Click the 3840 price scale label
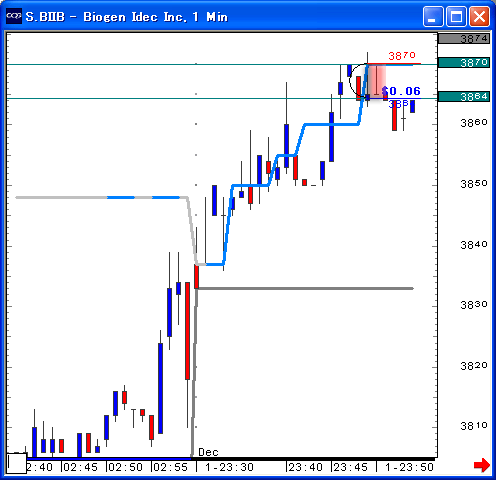This screenshot has height=480, width=496. (x=474, y=245)
